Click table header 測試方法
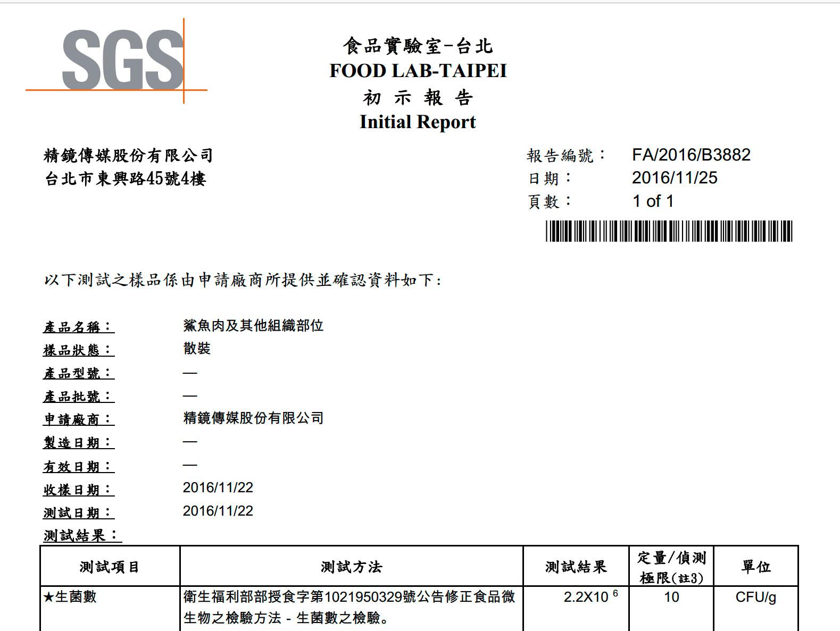Image resolution: width=840 pixels, height=631 pixels. point(352,567)
